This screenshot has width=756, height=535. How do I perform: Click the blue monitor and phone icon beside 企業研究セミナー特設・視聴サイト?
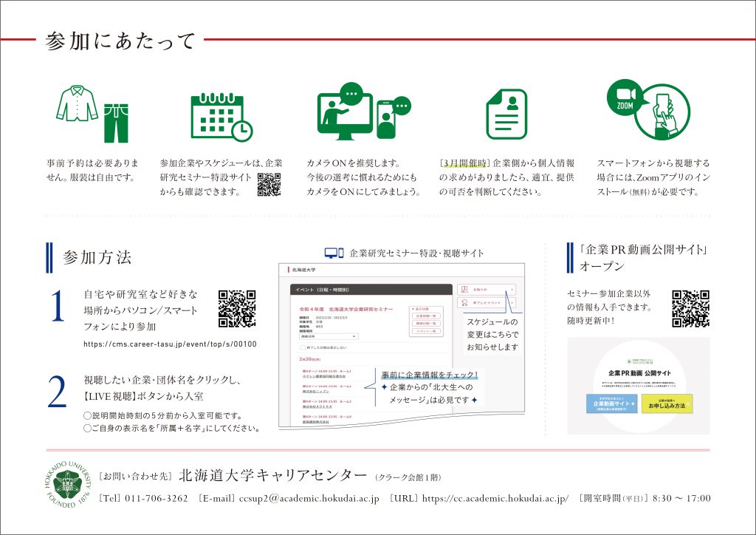(x=334, y=253)
